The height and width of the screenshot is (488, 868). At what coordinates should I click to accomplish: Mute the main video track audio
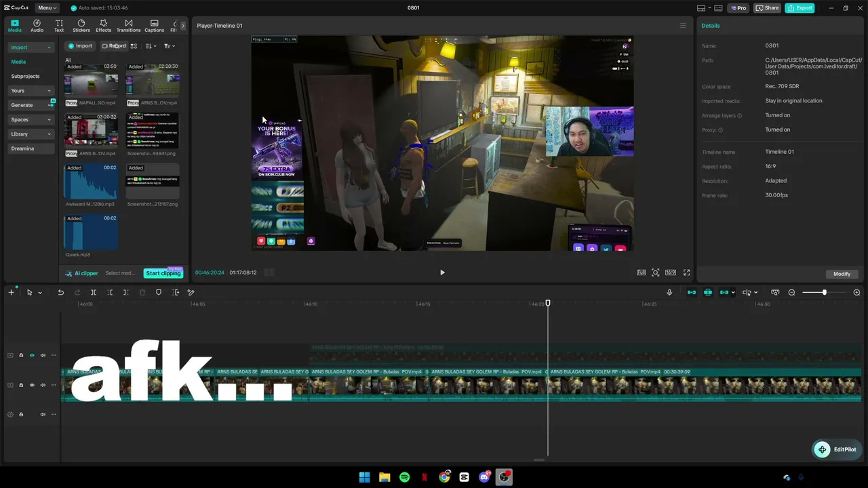pos(43,385)
